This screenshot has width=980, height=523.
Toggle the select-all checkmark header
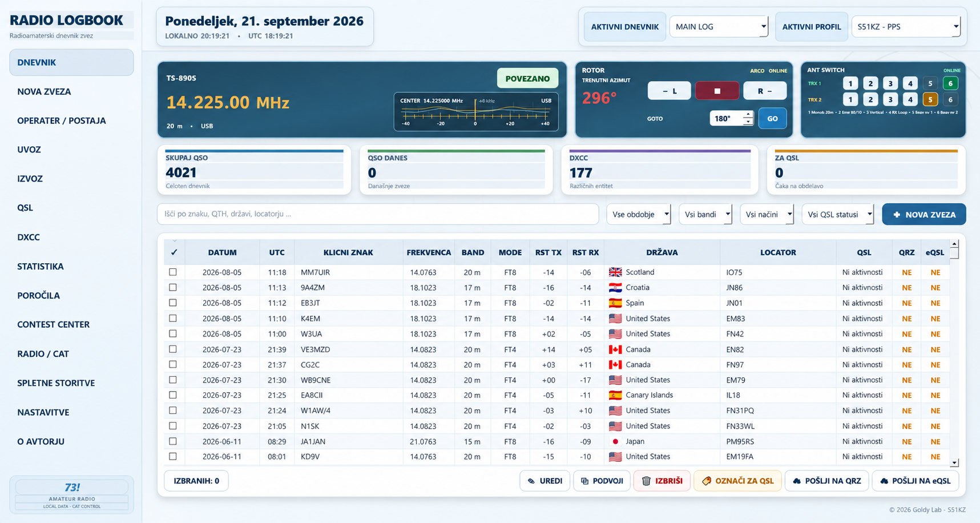tap(174, 252)
